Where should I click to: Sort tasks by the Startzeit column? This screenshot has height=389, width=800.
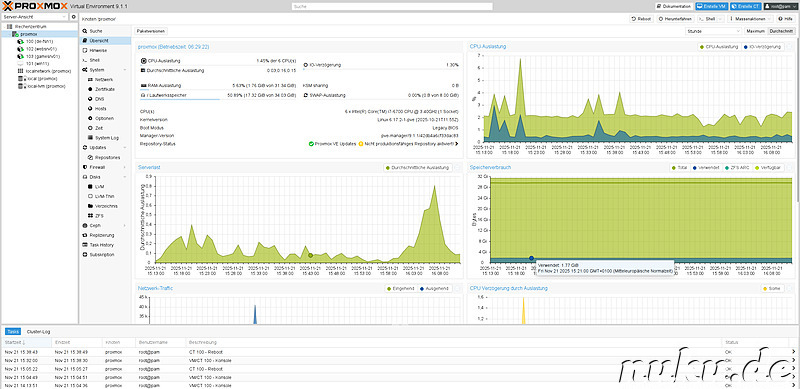coord(27,342)
